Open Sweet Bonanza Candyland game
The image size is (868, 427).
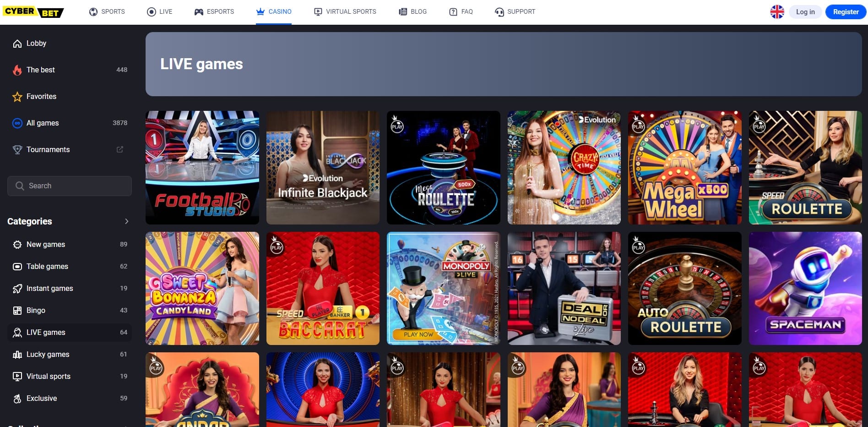tap(202, 289)
